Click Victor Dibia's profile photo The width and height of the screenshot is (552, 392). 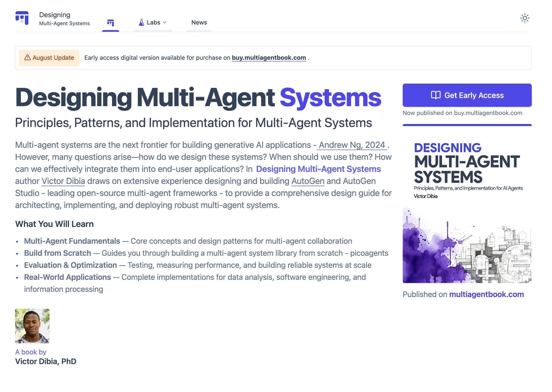pos(32,326)
